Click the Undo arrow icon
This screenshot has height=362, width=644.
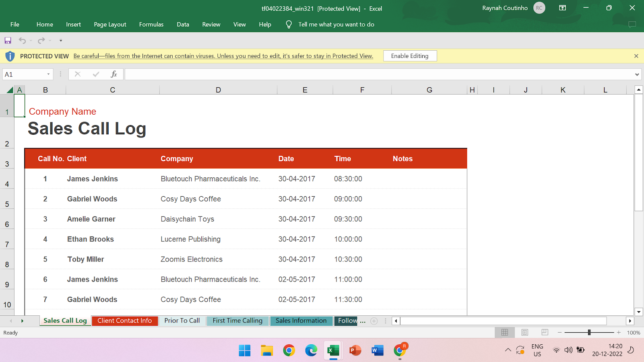click(22, 40)
